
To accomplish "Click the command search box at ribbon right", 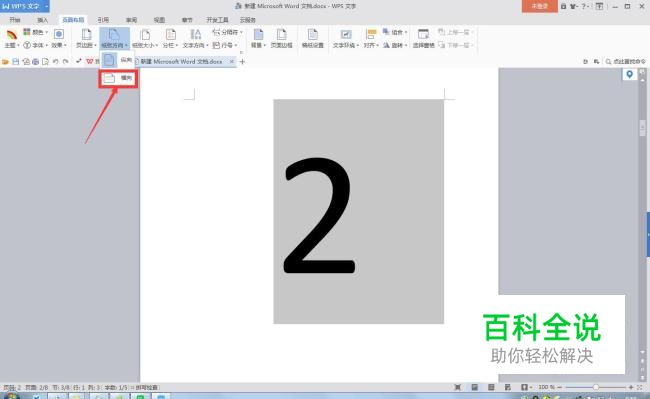I will 625,62.
